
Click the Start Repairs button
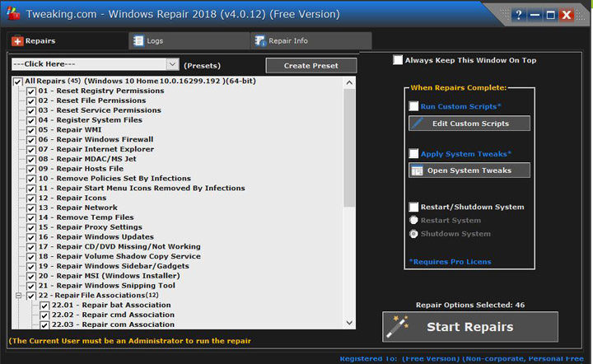[x=470, y=327]
